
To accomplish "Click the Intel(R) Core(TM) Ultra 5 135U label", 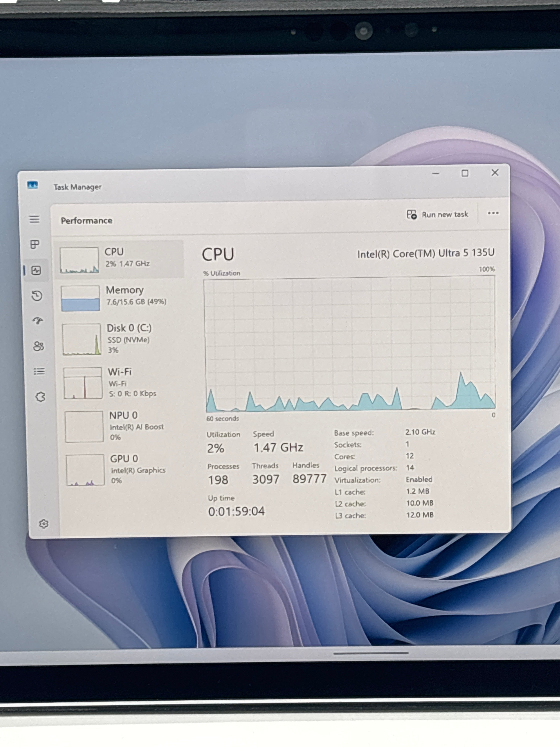I will [426, 253].
